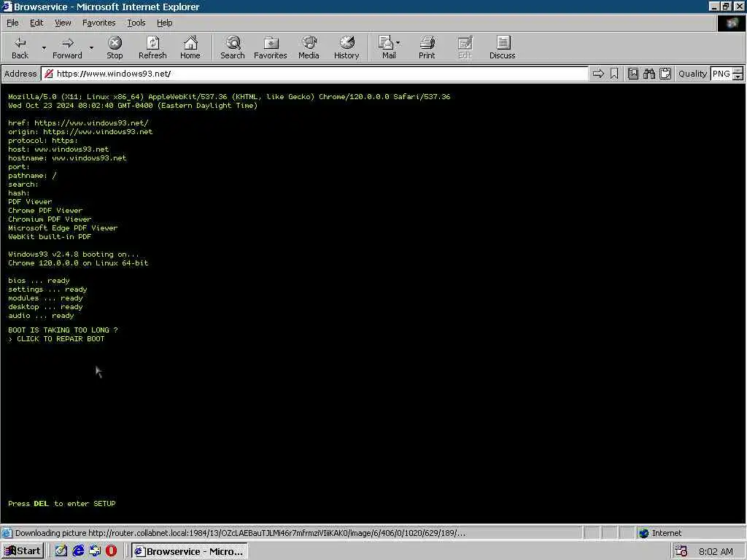Click the page icon in the address bar
The width and height of the screenshot is (747, 560).
(x=48, y=74)
